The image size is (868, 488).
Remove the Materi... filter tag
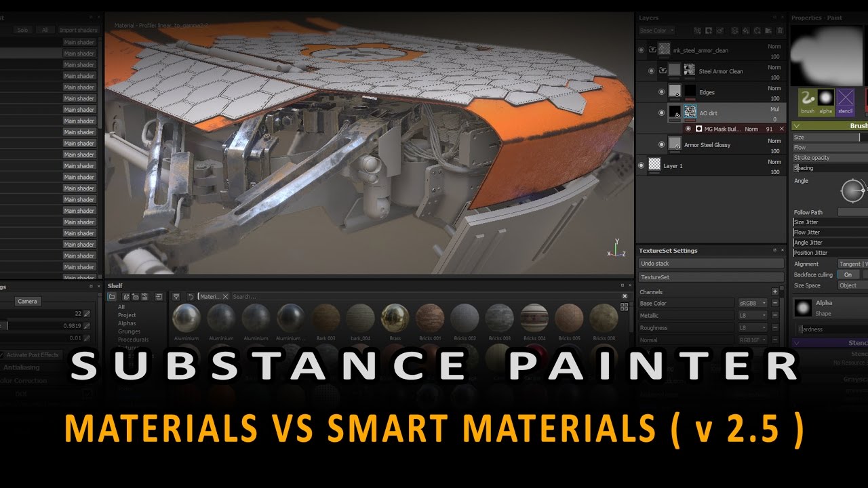coord(225,297)
